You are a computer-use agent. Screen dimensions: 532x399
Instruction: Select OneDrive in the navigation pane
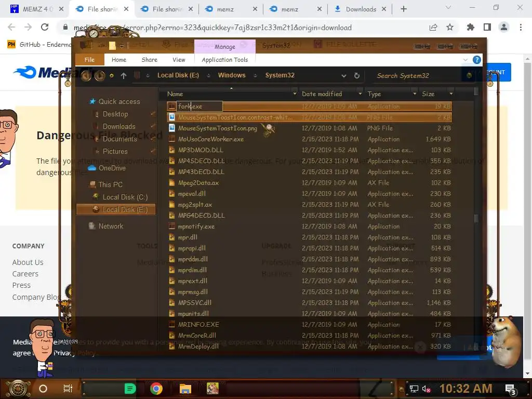click(112, 168)
